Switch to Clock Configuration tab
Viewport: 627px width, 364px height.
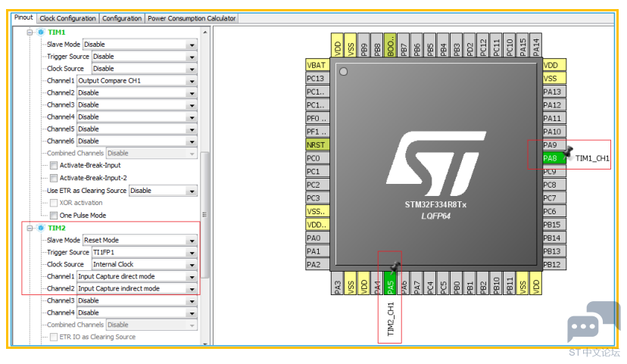(x=67, y=18)
